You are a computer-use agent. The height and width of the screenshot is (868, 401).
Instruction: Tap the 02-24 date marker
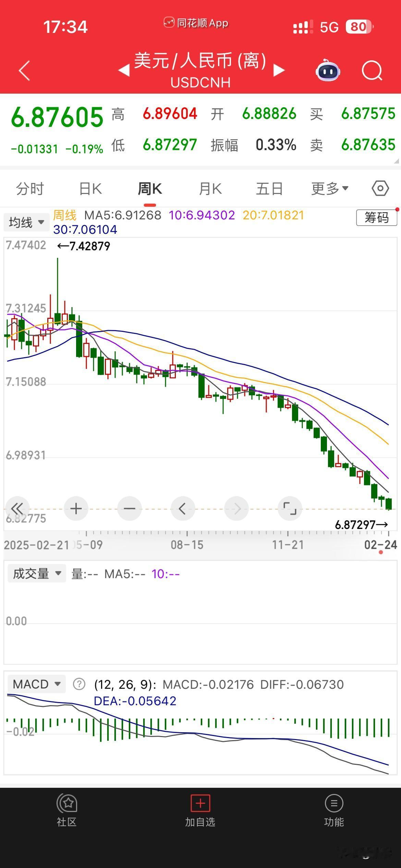(x=380, y=545)
